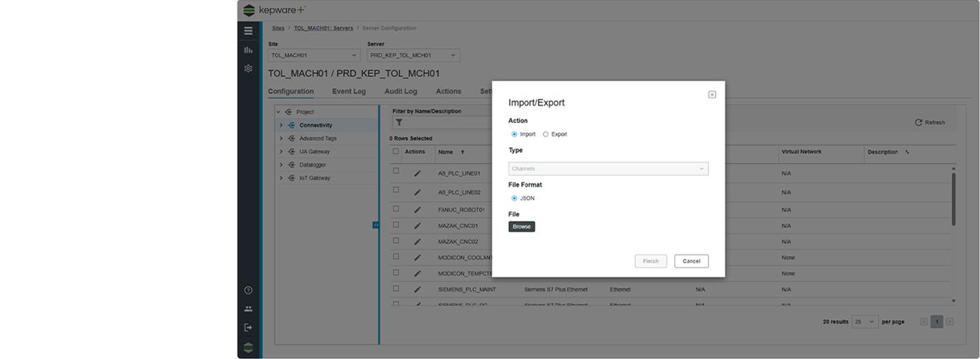The image size is (980, 359).
Task: Open the users icon in sidebar
Action: pyautogui.click(x=248, y=309)
